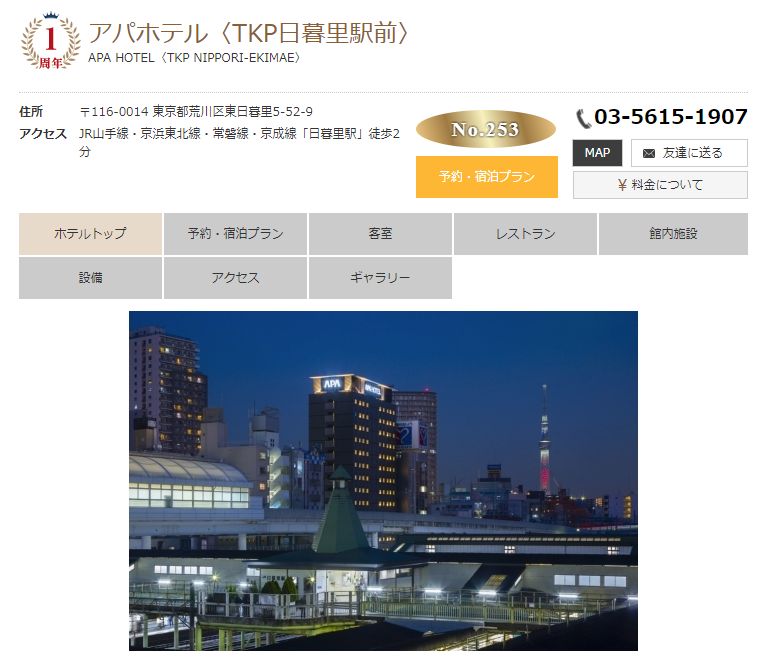Image resolution: width=765 pixels, height=660 pixels.
Task: Select the ホテルトップ tab
Action: tap(90, 234)
